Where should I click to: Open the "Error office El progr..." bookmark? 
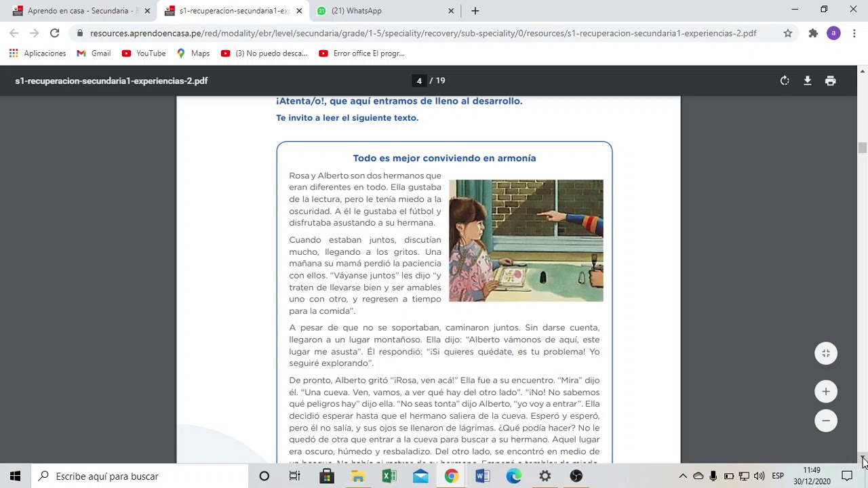coord(361,54)
